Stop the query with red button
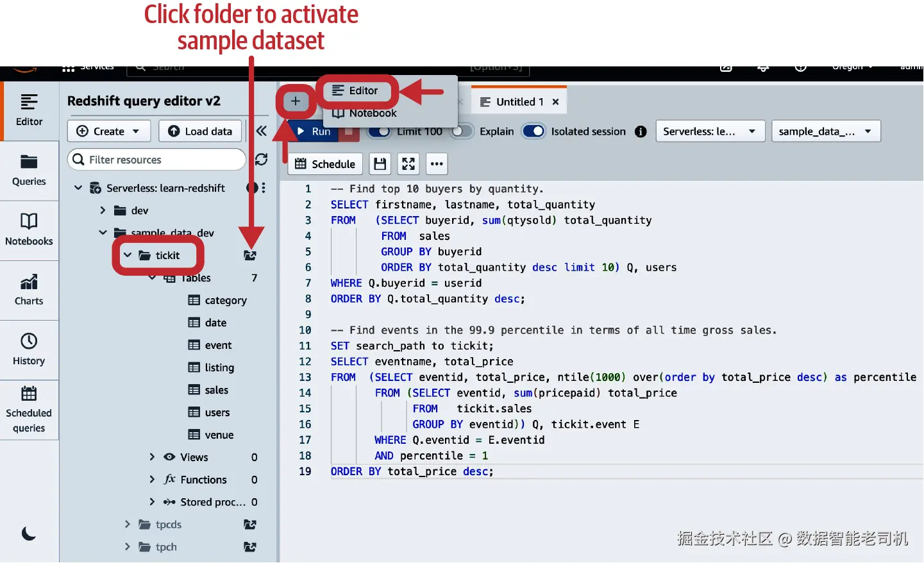The height and width of the screenshot is (563, 924). pos(348,131)
